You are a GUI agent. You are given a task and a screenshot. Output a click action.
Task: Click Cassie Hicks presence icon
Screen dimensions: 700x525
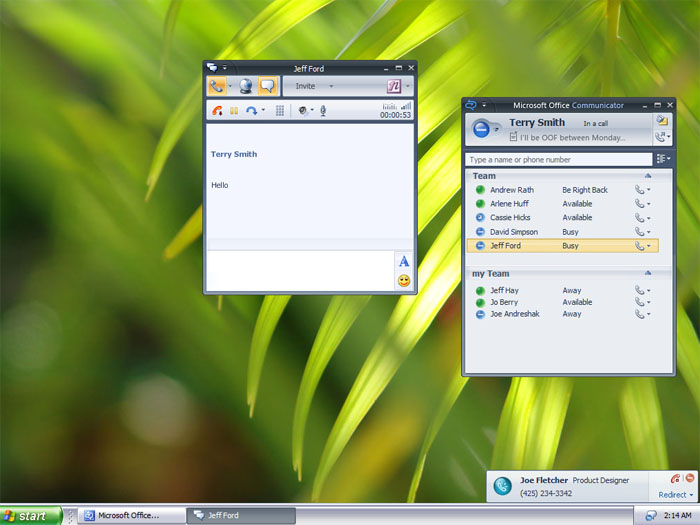pyautogui.click(x=480, y=217)
